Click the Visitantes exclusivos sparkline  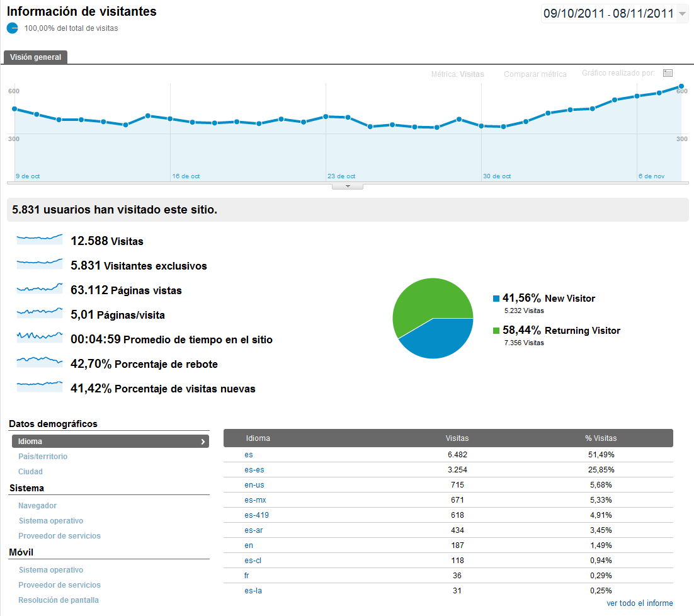tap(40, 264)
